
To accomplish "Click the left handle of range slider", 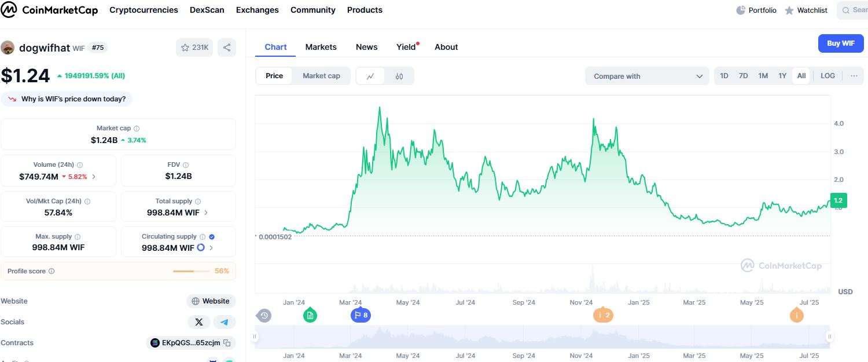I will pyautogui.click(x=256, y=337).
